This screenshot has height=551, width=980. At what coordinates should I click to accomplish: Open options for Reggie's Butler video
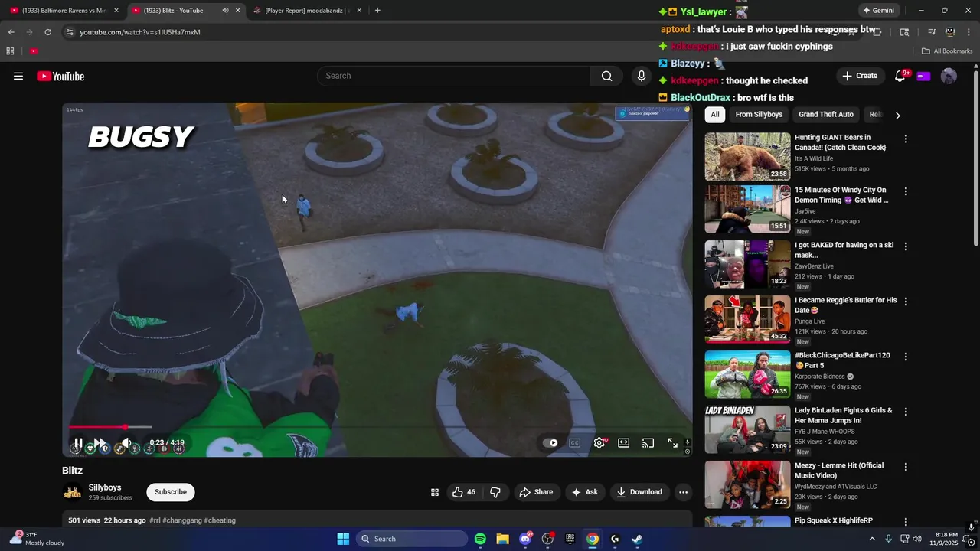pyautogui.click(x=906, y=302)
